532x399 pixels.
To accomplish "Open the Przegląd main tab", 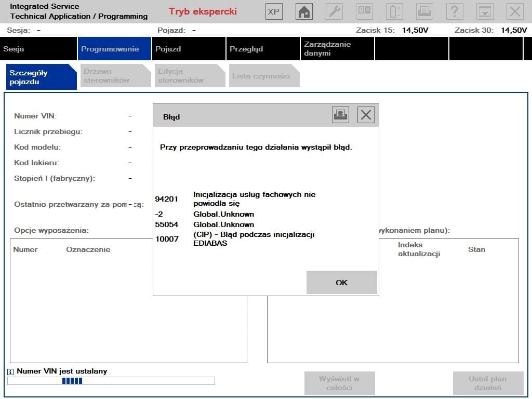I will [263, 48].
